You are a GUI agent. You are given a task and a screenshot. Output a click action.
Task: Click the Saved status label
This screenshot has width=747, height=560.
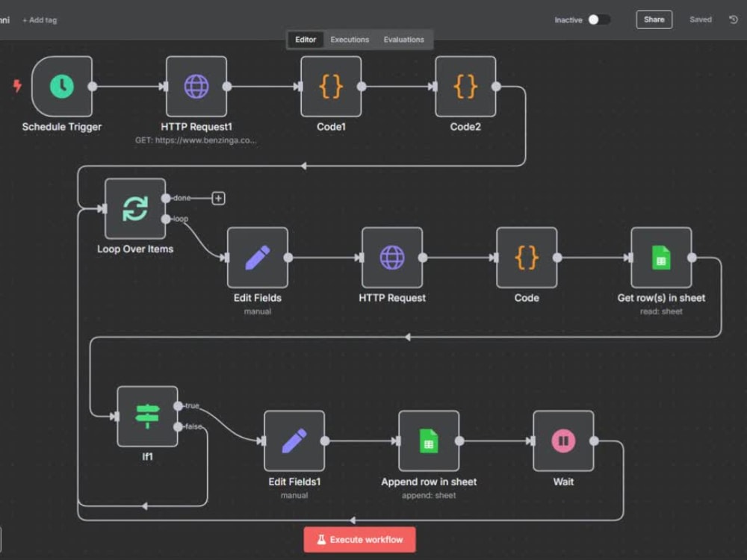[x=701, y=19]
